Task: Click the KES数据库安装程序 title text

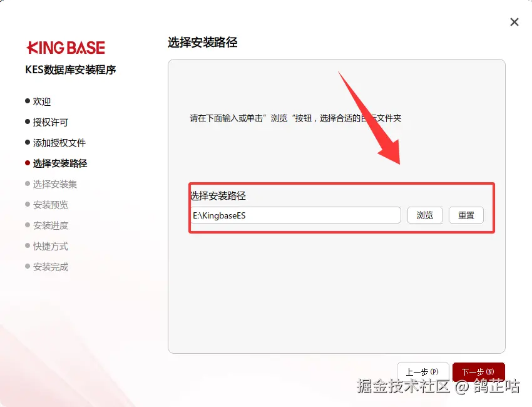Action: [x=71, y=70]
